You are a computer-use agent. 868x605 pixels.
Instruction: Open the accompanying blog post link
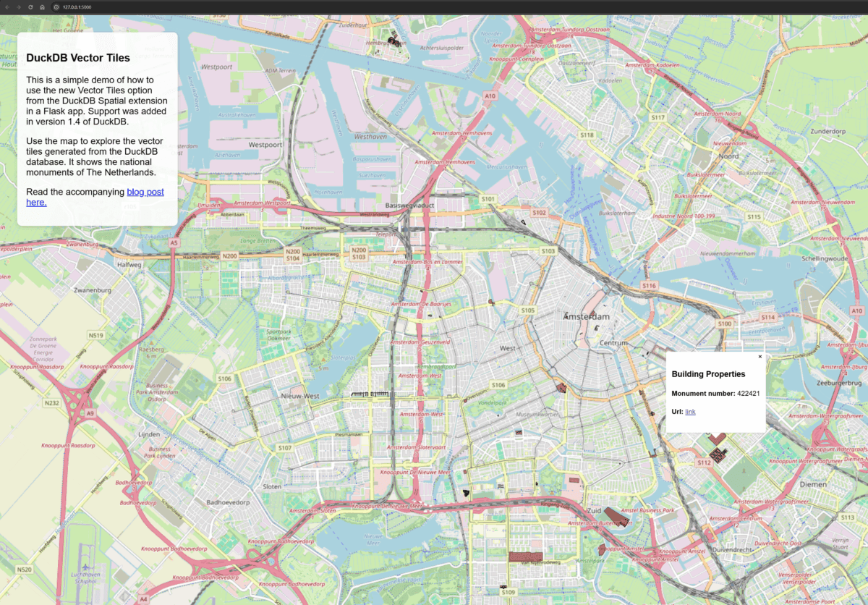coord(145,192)
